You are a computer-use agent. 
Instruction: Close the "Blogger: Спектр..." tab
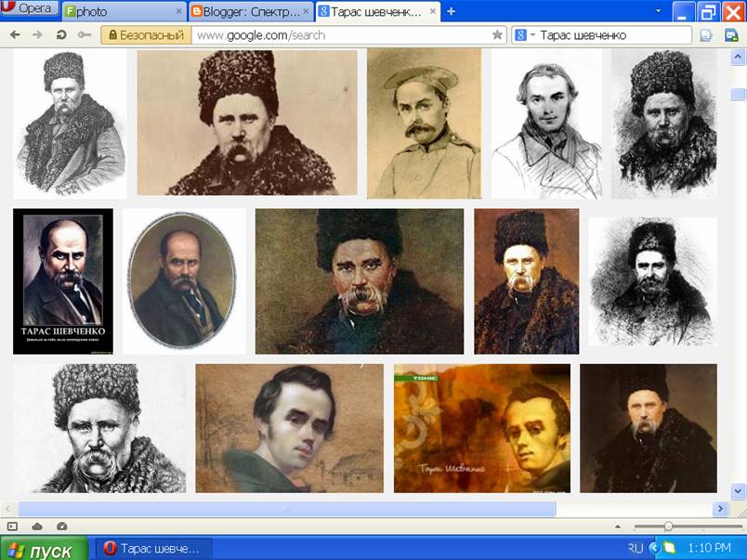pyautogui.click(x=307, y=11)
